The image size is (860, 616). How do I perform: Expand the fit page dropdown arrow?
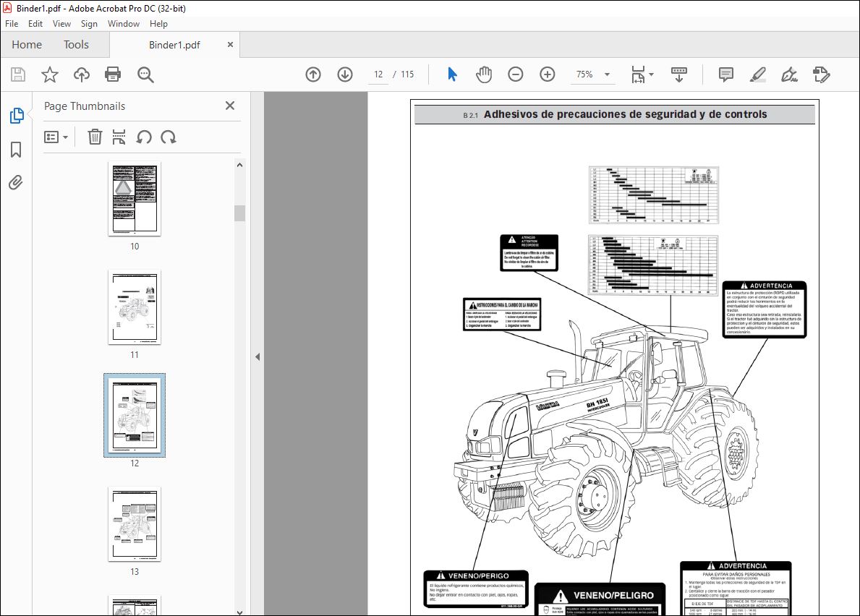[x=651, y=74]
